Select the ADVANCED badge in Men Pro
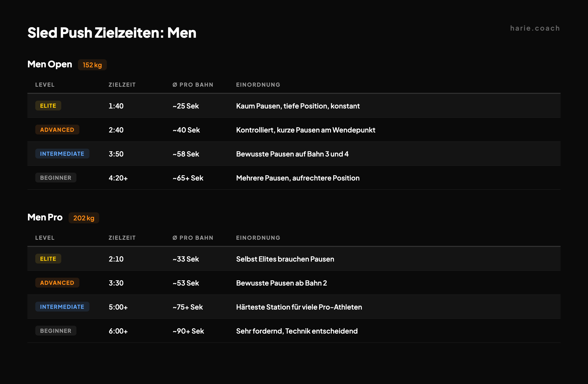The width and height of the screenshot is (588, 384). tap(57, 283)
